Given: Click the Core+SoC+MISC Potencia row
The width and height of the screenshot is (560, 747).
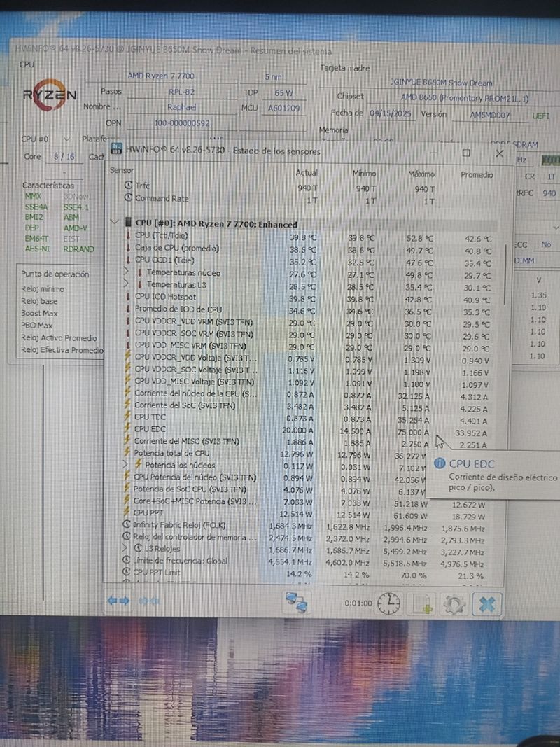Looking at the screenshot, I should tap(309, 502).
